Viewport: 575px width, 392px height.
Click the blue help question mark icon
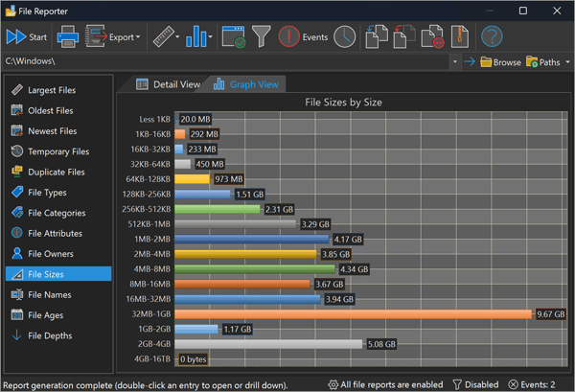pyautogui.click(x=492, y=37)
